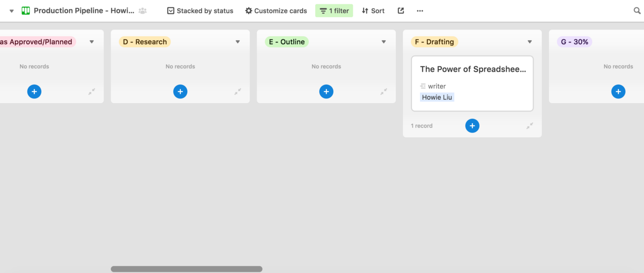This screenshot has height=273, width=644.
Task: Click the green kanban view icon
Action: pos(26,11)
